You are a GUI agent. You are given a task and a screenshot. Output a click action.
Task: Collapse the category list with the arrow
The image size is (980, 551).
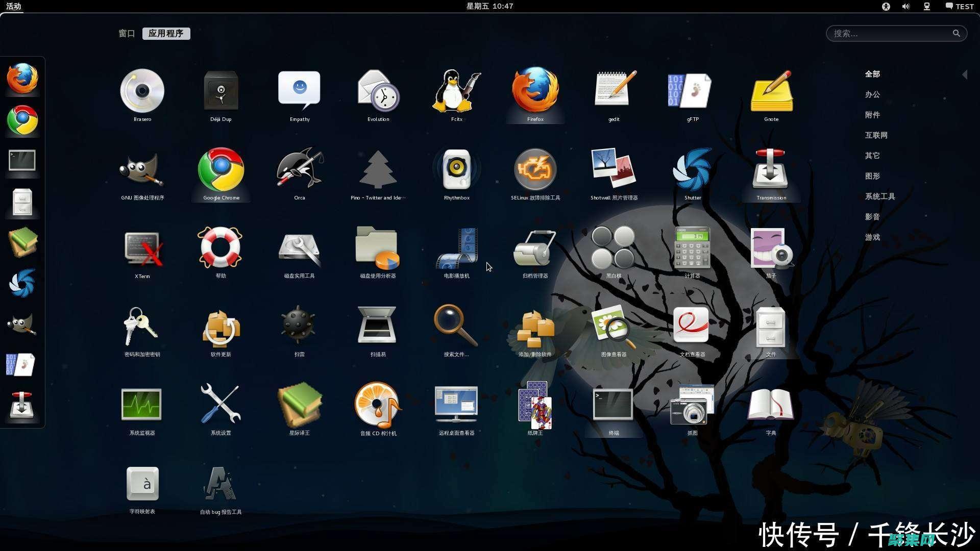966,74
